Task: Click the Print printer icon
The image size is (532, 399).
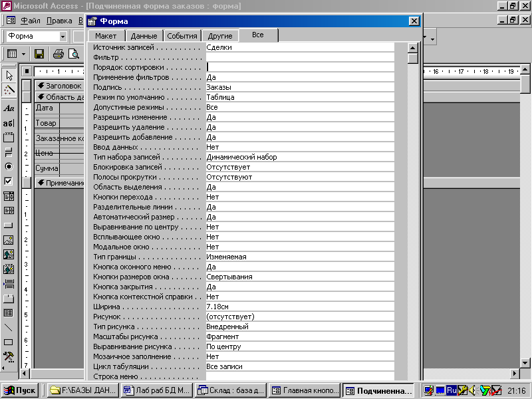Action: 59,54
